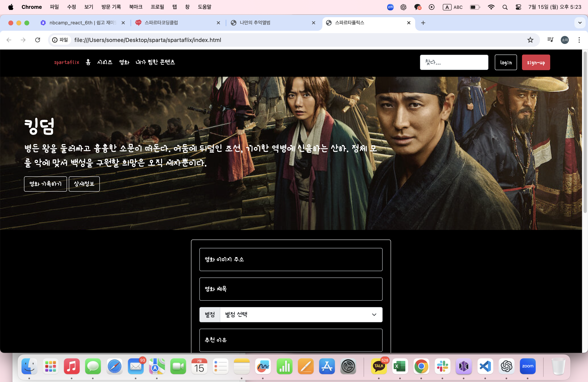The image size is (588, 382).
Task: Launch Freeform from the Dock
Action: pyautogui.click(x=263, y=366)
